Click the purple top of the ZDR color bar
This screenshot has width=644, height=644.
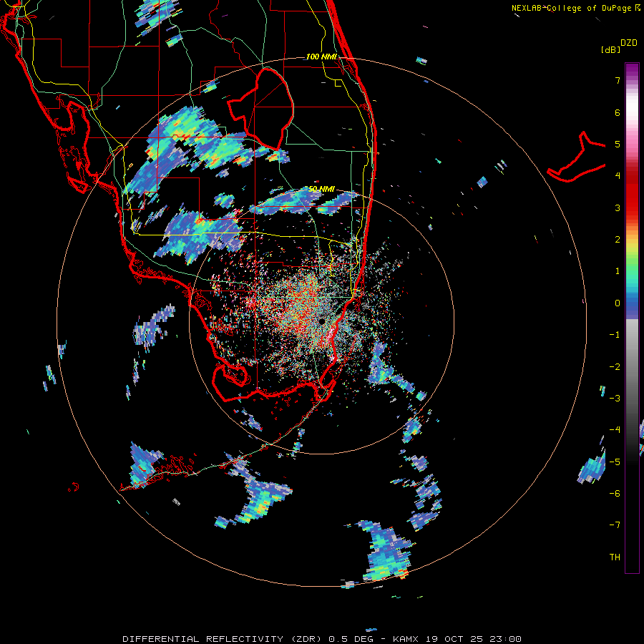click(632, 70)
